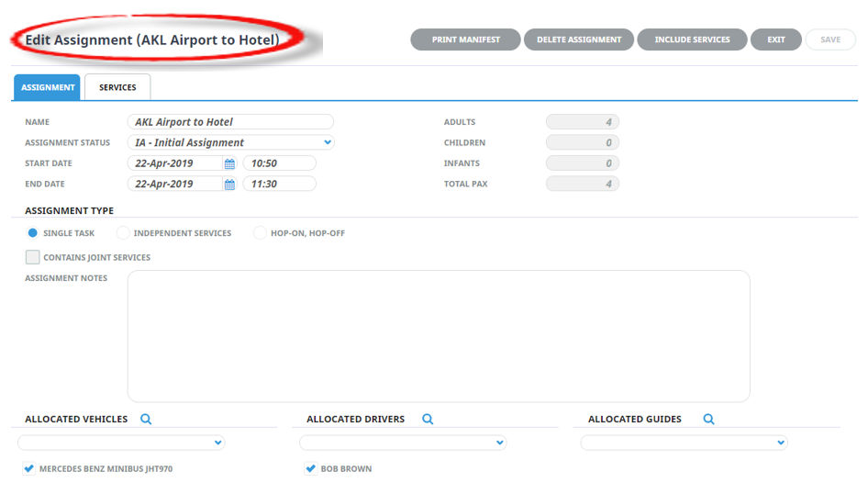Focus the Assignment Notes text area
Image resolution: width=868 pixels, height=494 pixels.
[439, 336]
